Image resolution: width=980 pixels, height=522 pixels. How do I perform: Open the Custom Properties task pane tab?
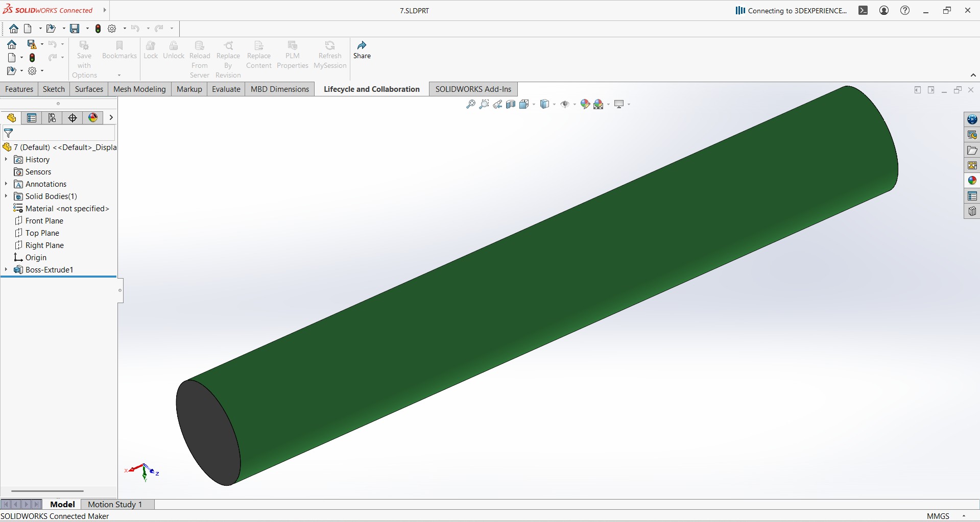pyautogui.click(x=972, y=196)
